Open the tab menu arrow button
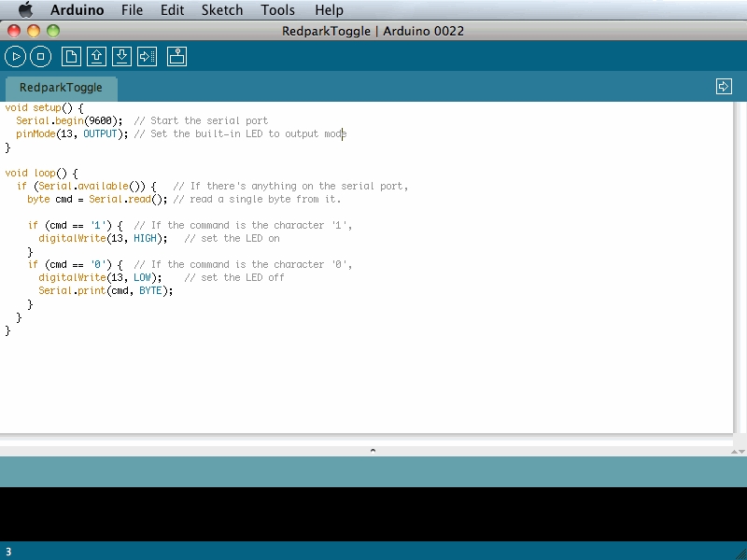 coord(724,87)
